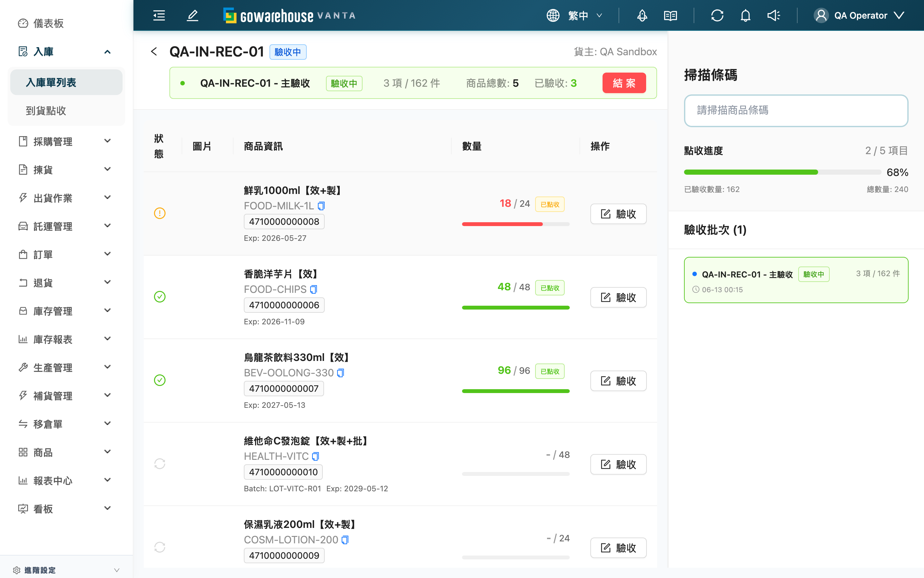Click pending status icon for 維他命C發泡錠
Image resolution: width=924 pixels, height=578 pixels.
click(159, 464)
